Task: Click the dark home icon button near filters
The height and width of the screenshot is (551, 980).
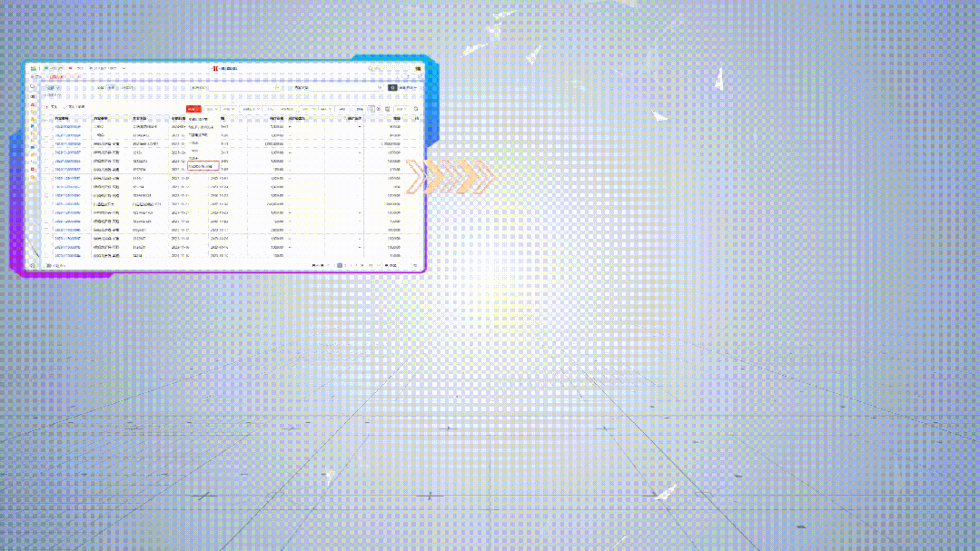Action: 392,87
